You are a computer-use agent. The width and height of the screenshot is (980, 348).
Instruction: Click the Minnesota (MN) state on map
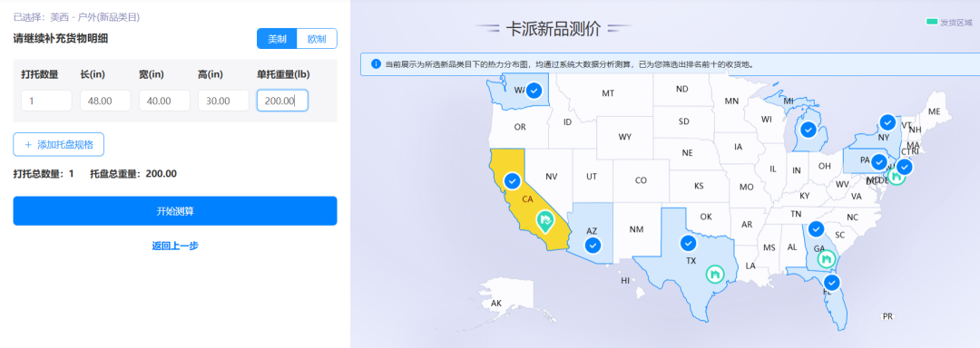pos(731,101)
